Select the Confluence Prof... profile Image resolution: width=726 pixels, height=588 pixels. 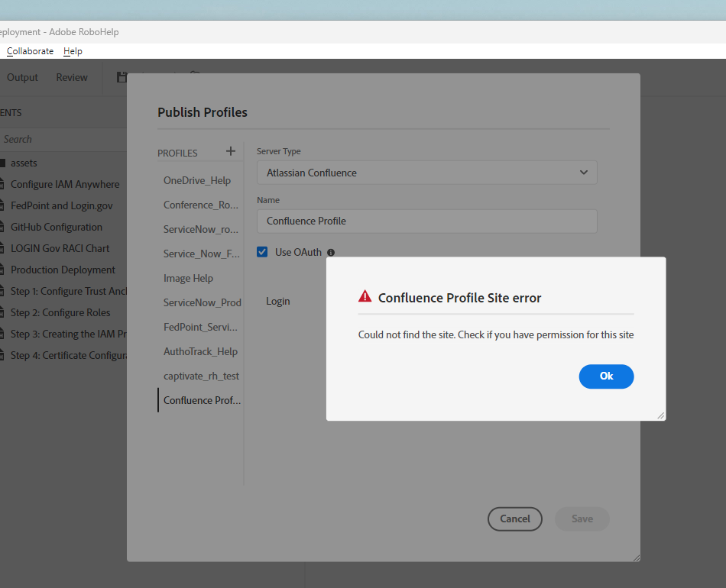click(202, 401)
